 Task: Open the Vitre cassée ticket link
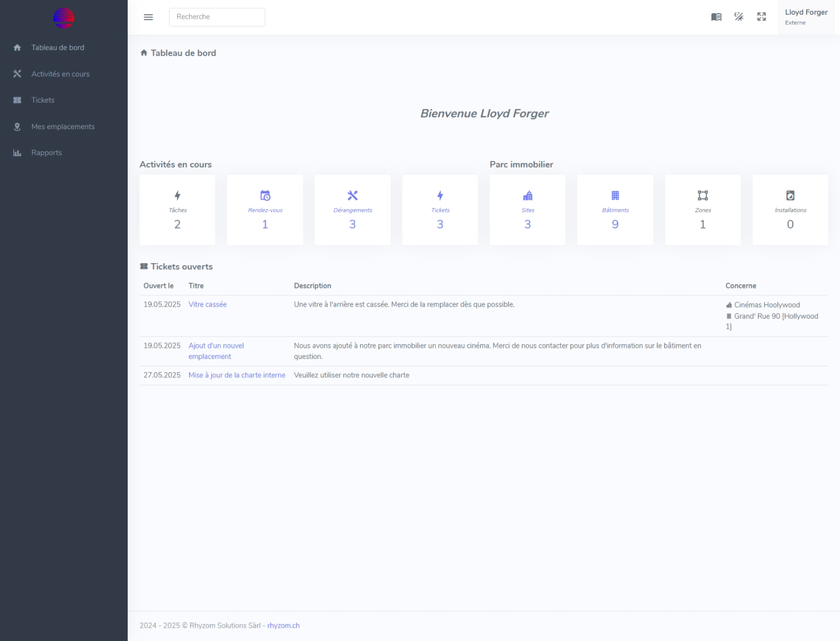point(208,304)
